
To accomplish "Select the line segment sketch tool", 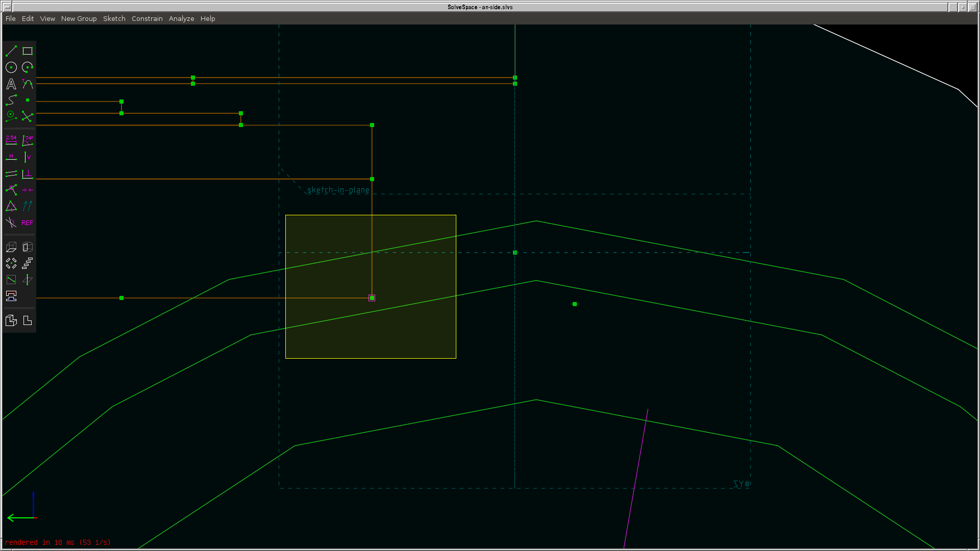I will click(x=11, y=51).
